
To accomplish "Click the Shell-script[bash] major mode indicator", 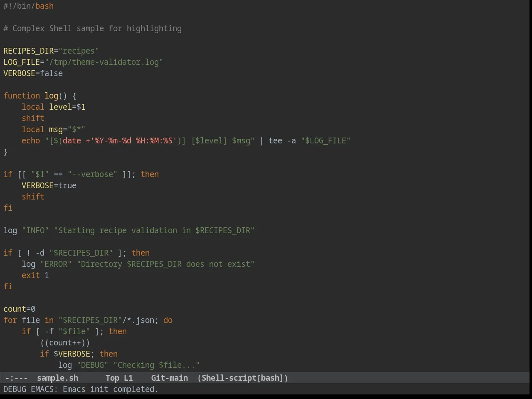I will [243, 378].
